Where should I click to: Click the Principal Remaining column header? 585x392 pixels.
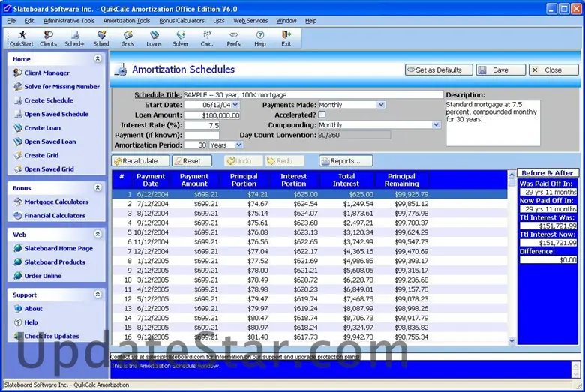pos(401,180)
